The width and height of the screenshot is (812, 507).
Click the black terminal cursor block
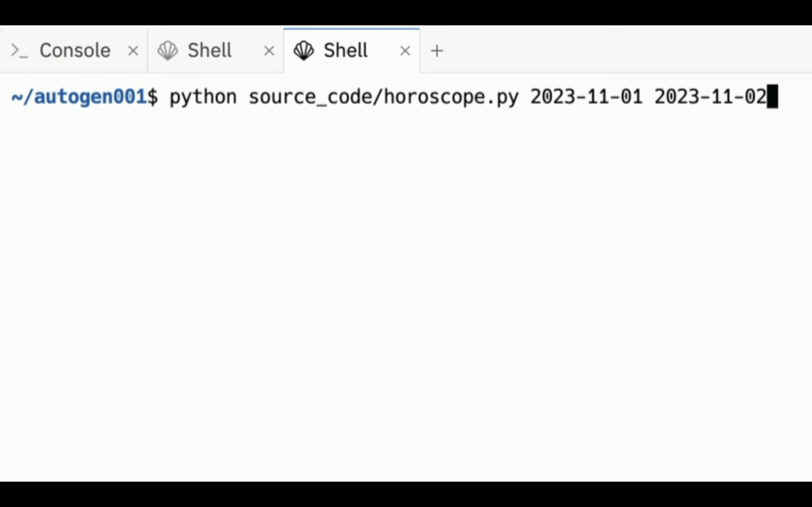[x=773, y=97]
